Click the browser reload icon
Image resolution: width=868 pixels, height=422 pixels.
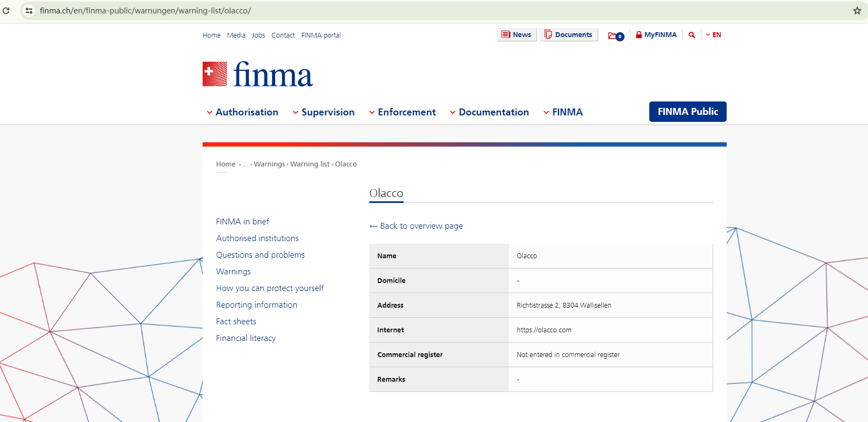tap(6, 11)
